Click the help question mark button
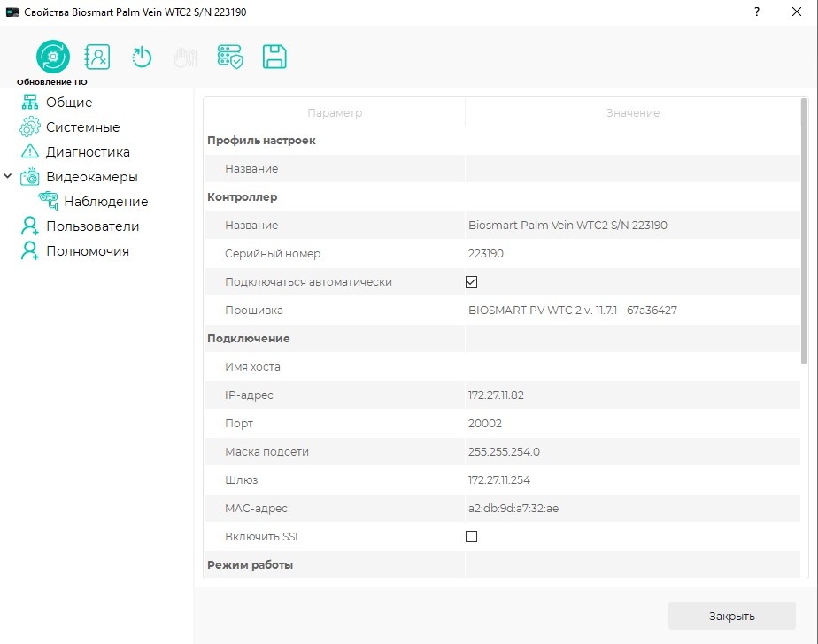This screenshot has width=818, height=644. 756,11
